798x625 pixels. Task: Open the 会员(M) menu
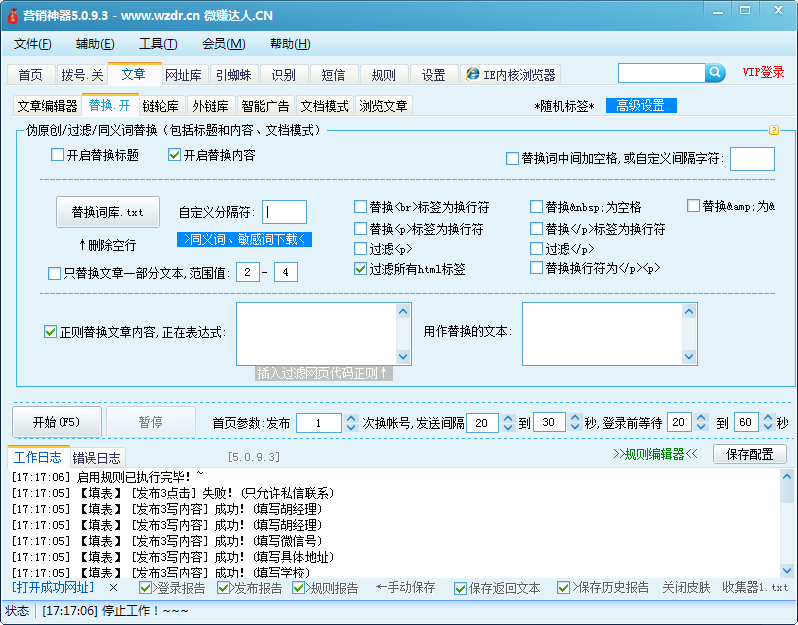pyautogui.click(x=223, y=44)
